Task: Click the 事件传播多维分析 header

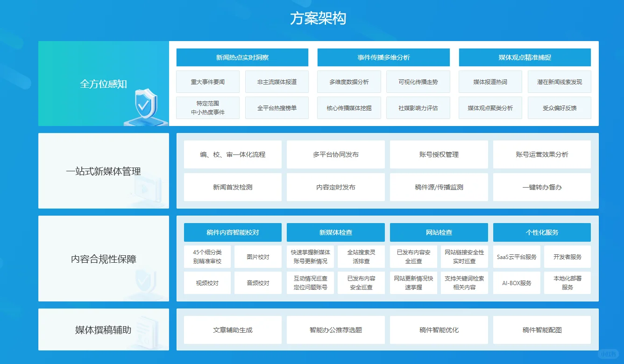Action: [x=383, y=57]
